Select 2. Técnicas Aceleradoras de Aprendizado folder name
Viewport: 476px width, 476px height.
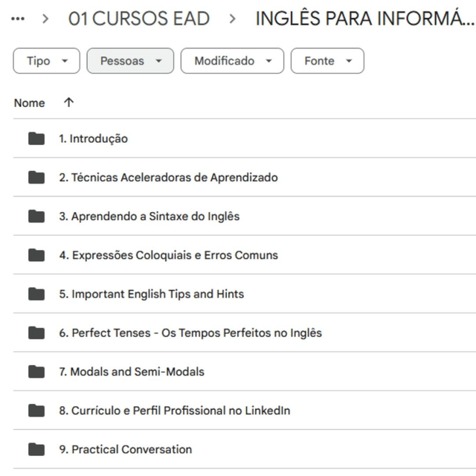[168, 177]
